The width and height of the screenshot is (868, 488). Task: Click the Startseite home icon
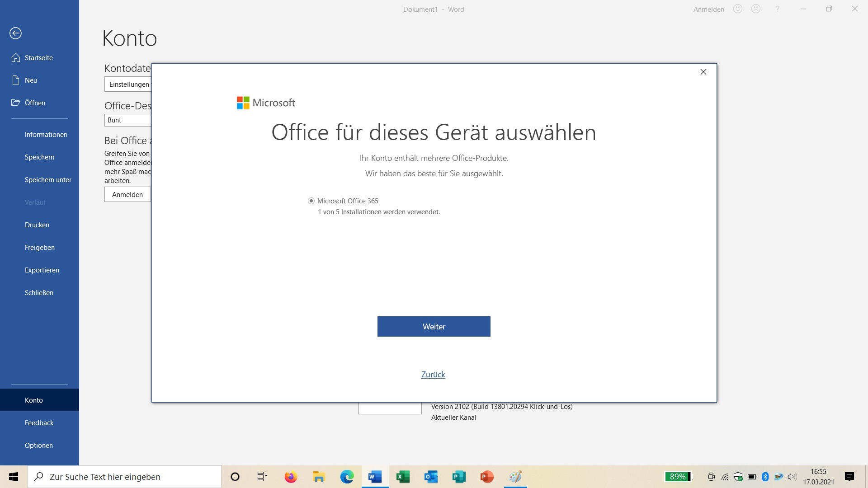(16, 58)
